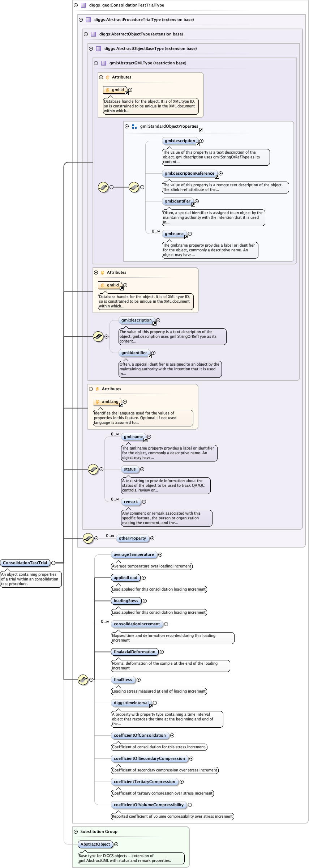Click the blue group icon of gml:StandardObjectProperties
This screenshot has width=309, height=868.
[134, 126]
